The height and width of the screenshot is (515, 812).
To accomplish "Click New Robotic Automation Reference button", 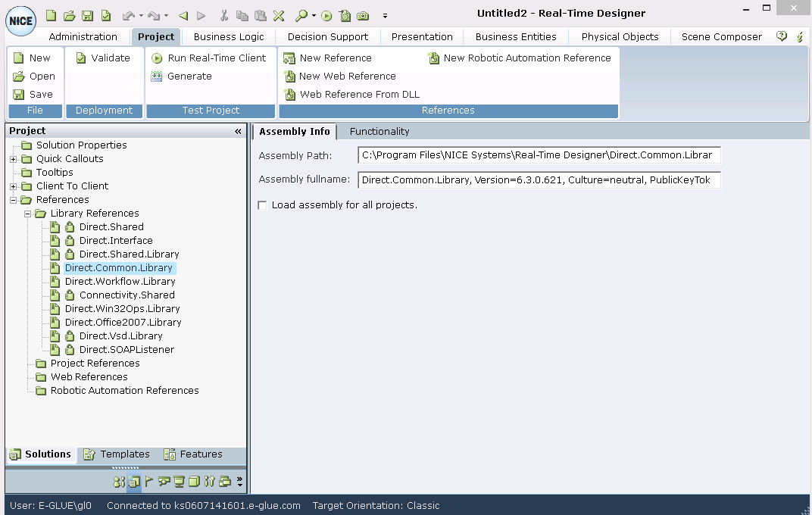I will (520, 58).
